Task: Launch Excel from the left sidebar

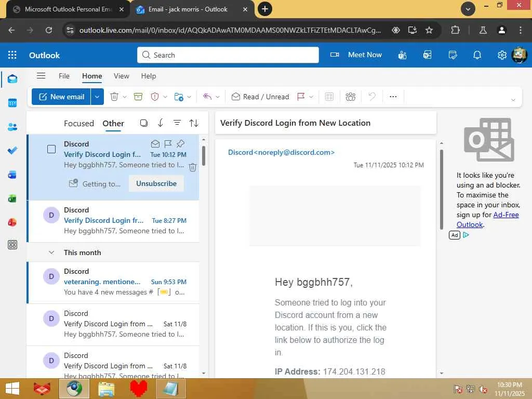Action: pyautogui.click(x=12, y=198)
